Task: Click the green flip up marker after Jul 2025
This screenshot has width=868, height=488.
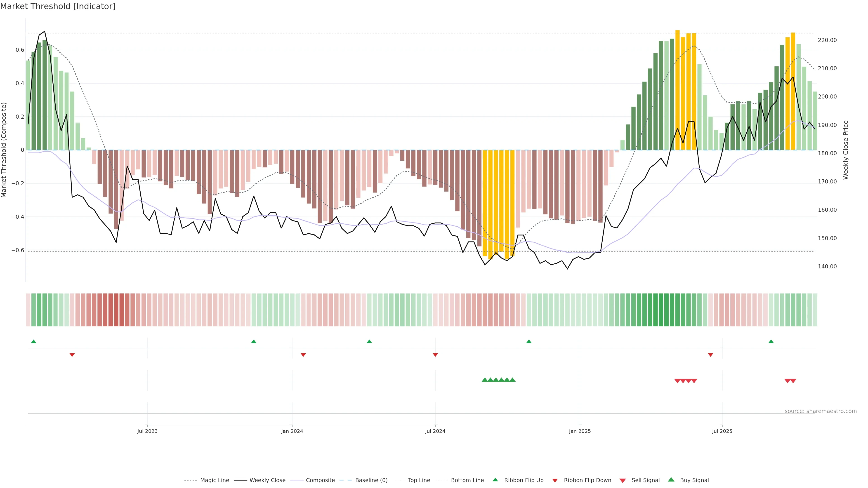Action: click(x=771, y=342)
